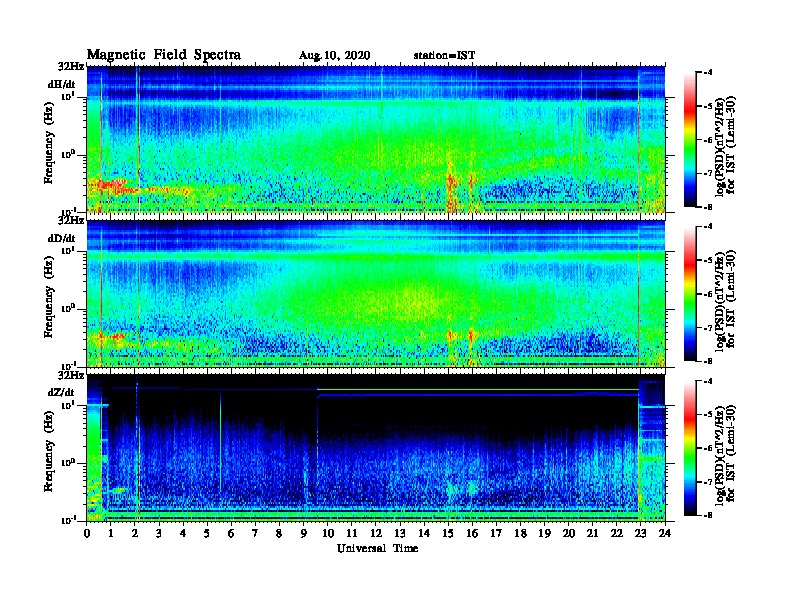The height and width of the screenshot is (612, 792).
Task: Click hour "12" on the Universal Time axis
Action: (376, 533)
